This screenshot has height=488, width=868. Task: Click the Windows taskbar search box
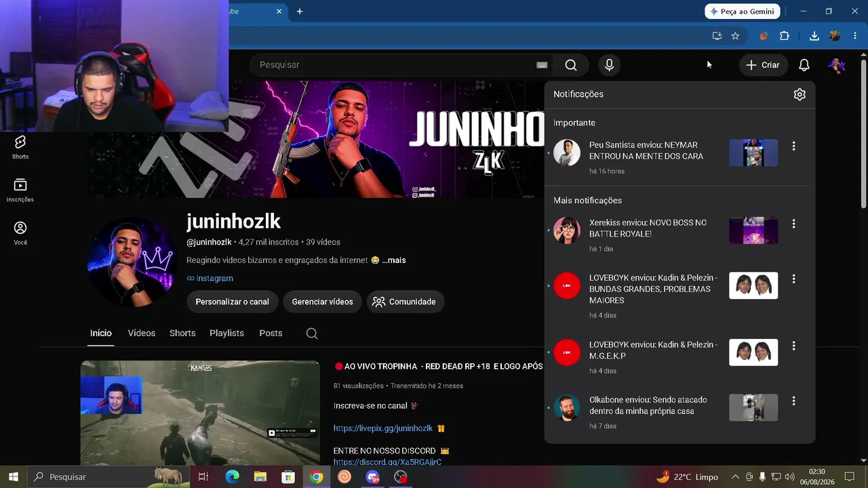(x=107, y=477)
